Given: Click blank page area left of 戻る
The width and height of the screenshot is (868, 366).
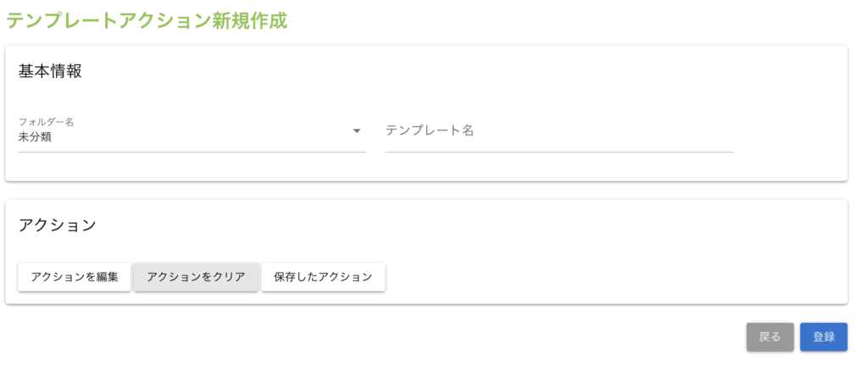Looking at the screenshot, I should point(424,337).
